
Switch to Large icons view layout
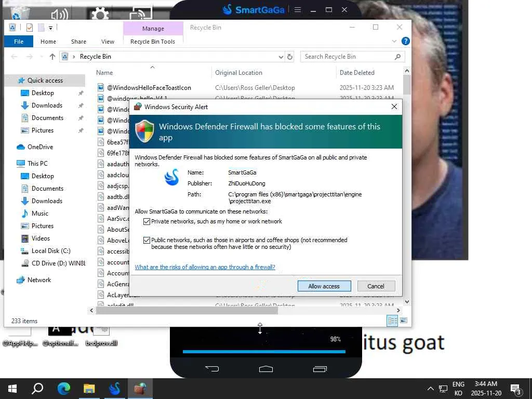pos(404,321)
